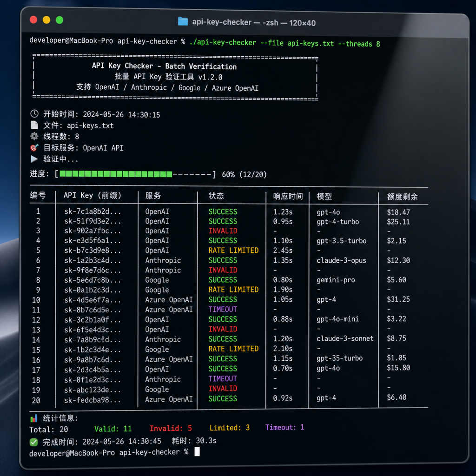Click TIMEOUT status in row 11
This screenshot has height=476, width=476.
(223, 309)
